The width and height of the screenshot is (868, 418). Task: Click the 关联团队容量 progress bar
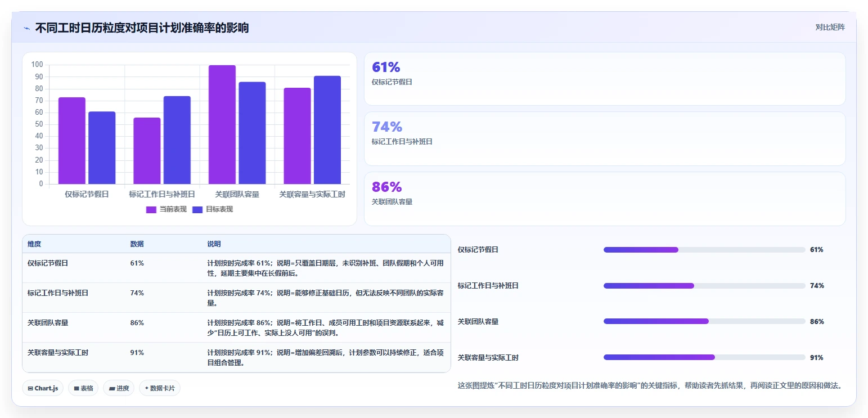coord(704,322)
